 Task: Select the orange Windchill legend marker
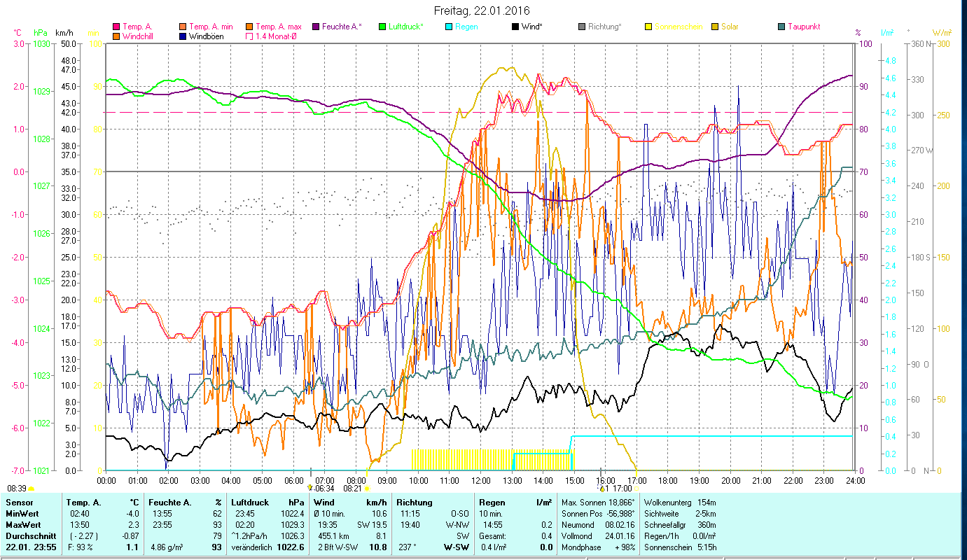coord(116,36)
